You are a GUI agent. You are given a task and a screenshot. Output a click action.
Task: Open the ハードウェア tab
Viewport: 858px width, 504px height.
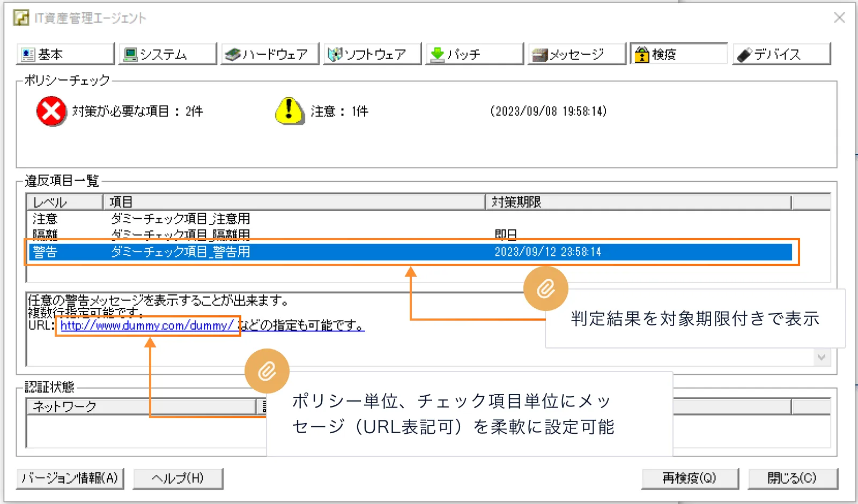pyautogui.click(x=270, y=54)
